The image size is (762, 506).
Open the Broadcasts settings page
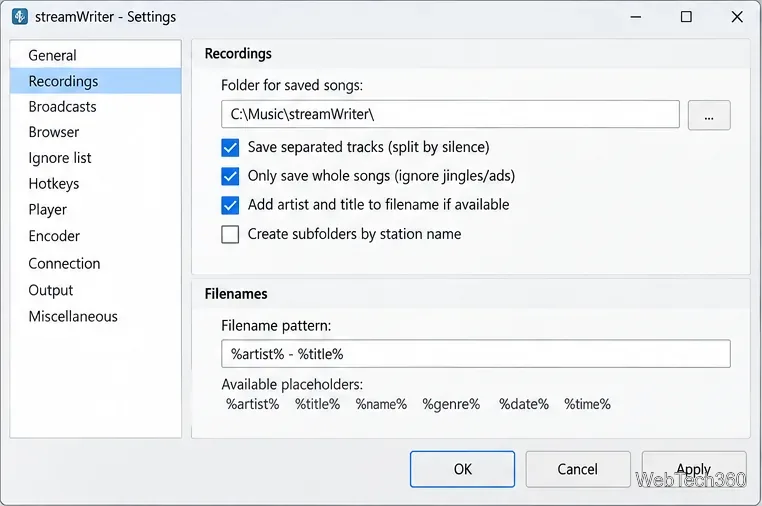click(x=95, y=106)
